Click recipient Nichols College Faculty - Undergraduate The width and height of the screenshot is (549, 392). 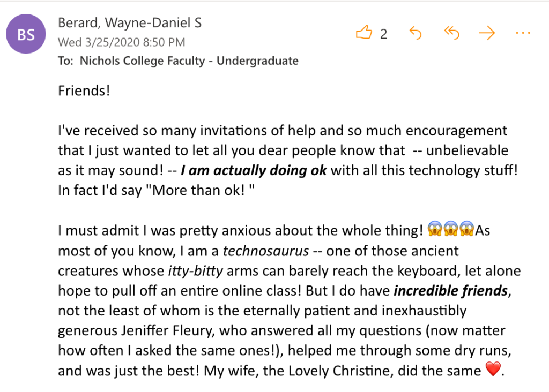[189, 61]
